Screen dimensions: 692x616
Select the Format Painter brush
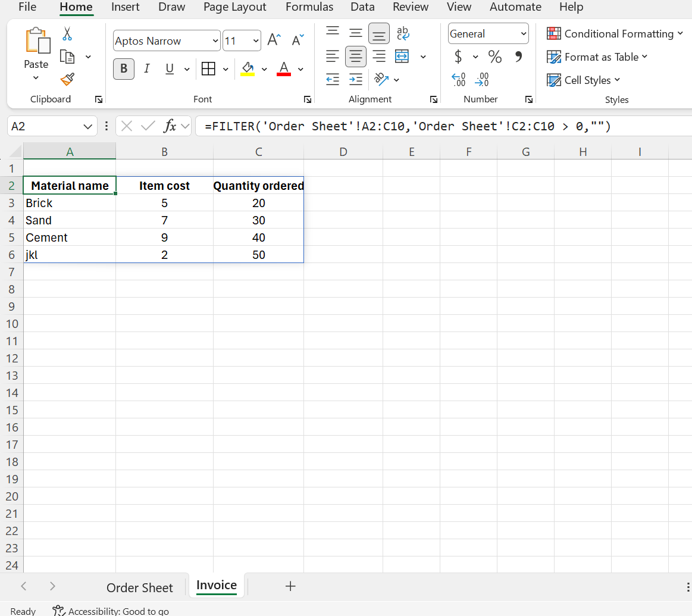(x=67, y=80)
